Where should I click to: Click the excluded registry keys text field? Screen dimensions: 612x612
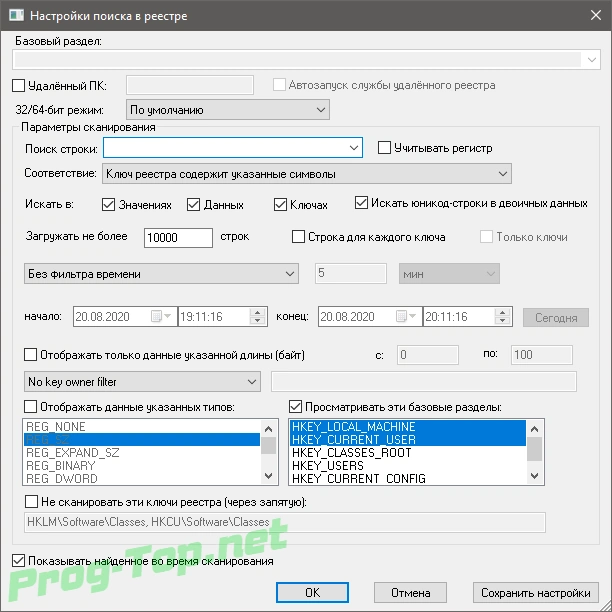click(x=285, y=522)
